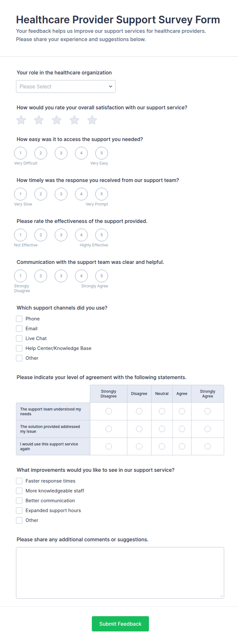
Task: Select 5 for ease of access
Action: click(102, 153)
